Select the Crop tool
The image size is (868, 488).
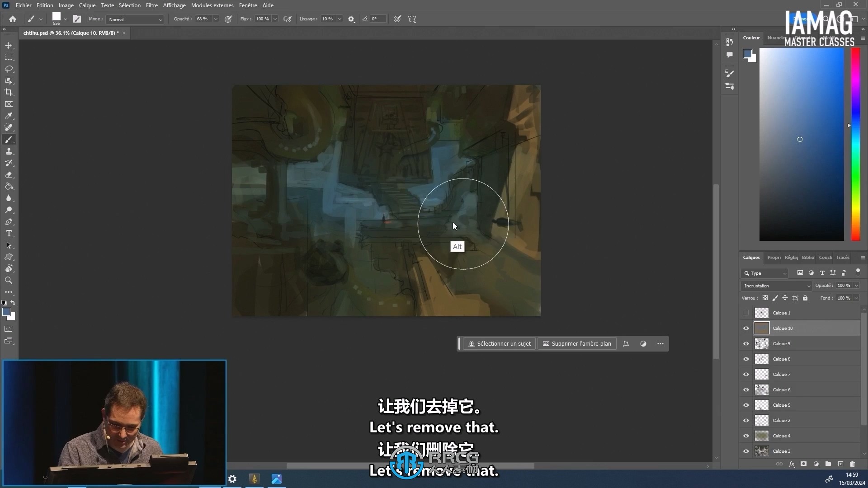click(x=9, y=93)
